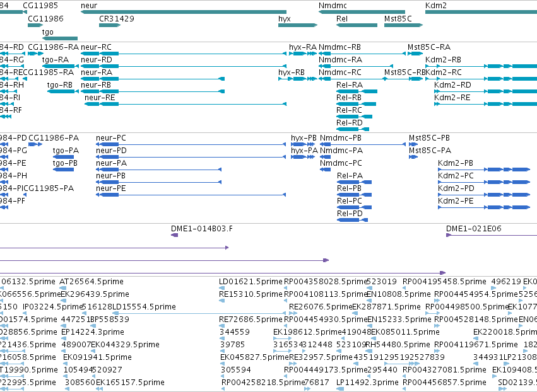Select transcript tgo-RA label
Screen dimensions: 537x392
pos(56,60)
